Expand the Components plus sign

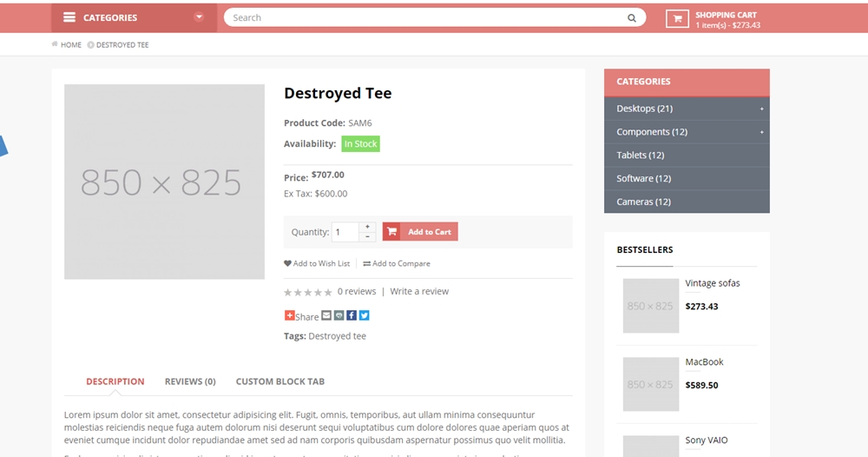pos(762,132)
